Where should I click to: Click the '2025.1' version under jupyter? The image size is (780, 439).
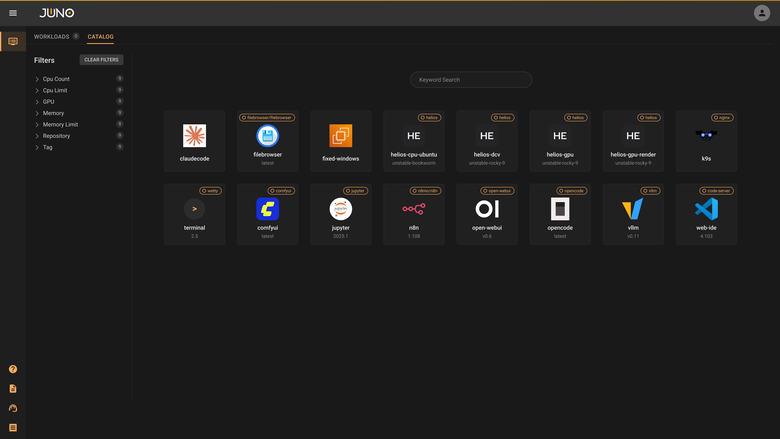click(341, 236)
